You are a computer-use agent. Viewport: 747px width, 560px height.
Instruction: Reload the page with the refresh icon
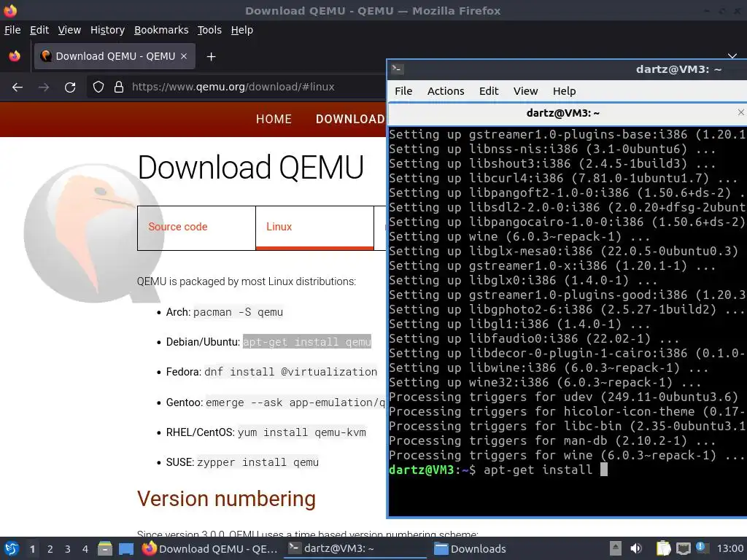(x=70, y=87)
